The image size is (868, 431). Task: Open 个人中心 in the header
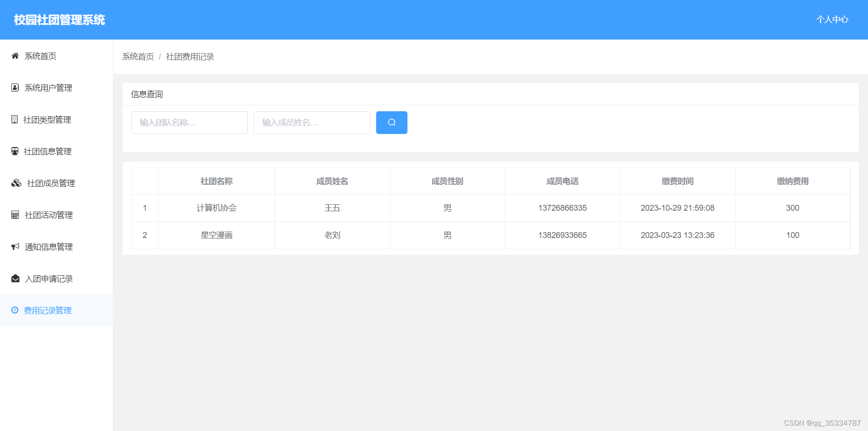click(832, 20)
